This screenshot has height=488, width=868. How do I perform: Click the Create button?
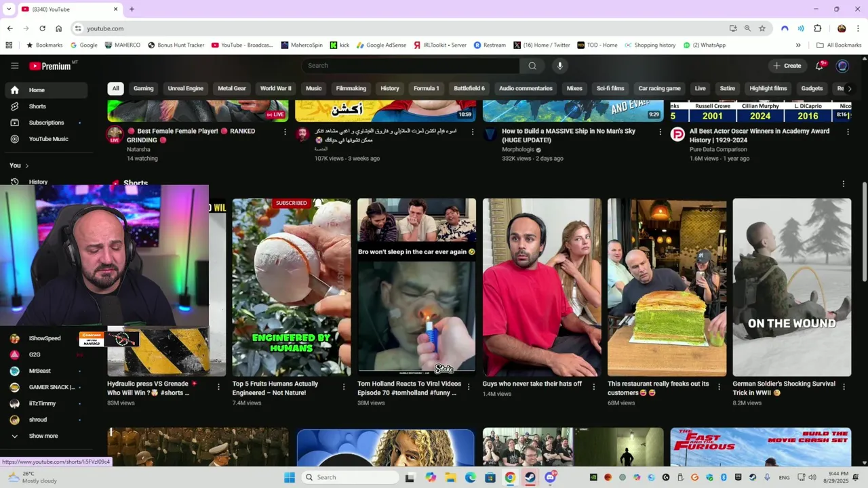(787, 66)
